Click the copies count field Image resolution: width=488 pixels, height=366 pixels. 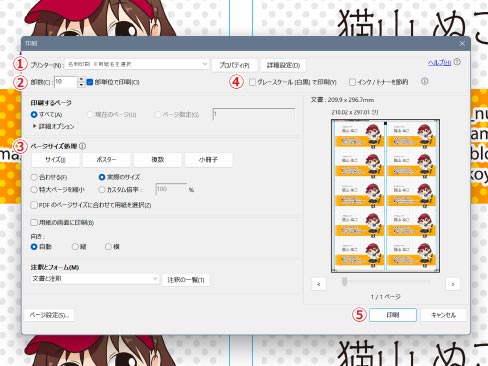pyautogui.click(x=66, y=82)
